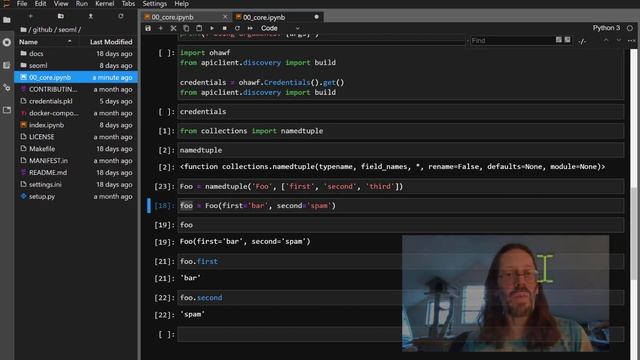
Task: Navigate to github in the breadcrumb path
Action: (43, 30)
